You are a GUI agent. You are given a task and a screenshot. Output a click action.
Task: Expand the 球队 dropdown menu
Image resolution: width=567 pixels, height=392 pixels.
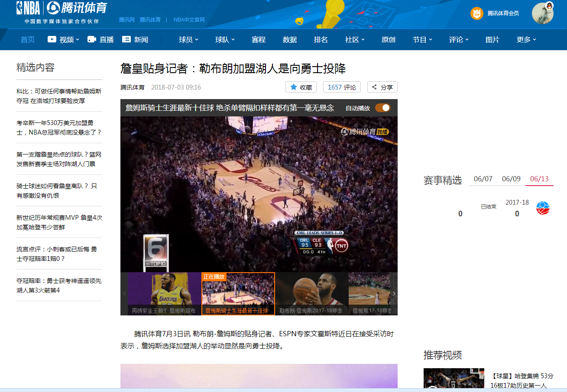pos(233,39)
